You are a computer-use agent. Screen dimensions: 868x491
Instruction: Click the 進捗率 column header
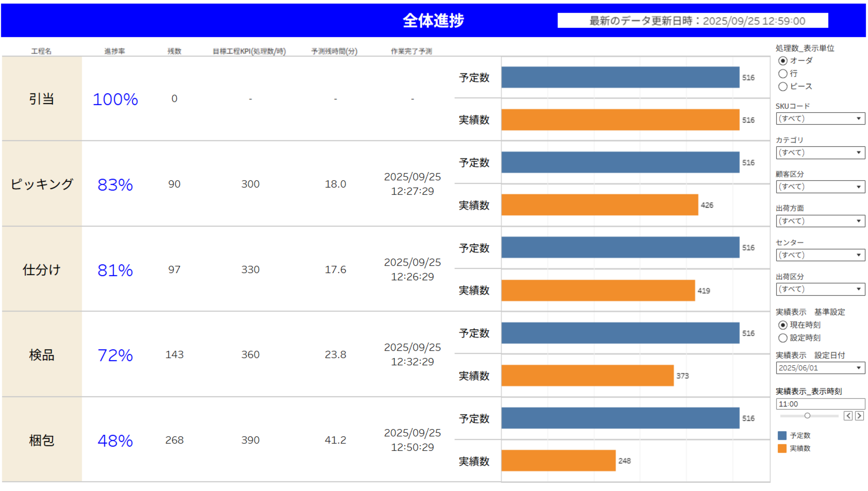tap(114, 51)
